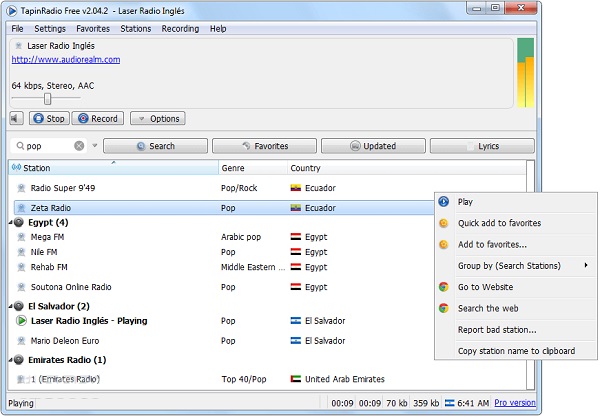Open the search history dropdown arrow

(x=95, y=145)
